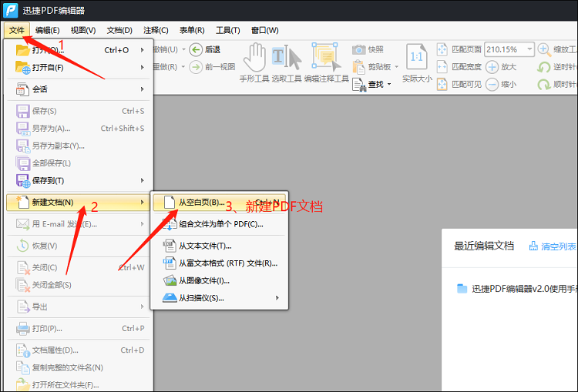
Task: Click 保存(S) menu entry
Action: pyautogui.click(x=79, y=111)
